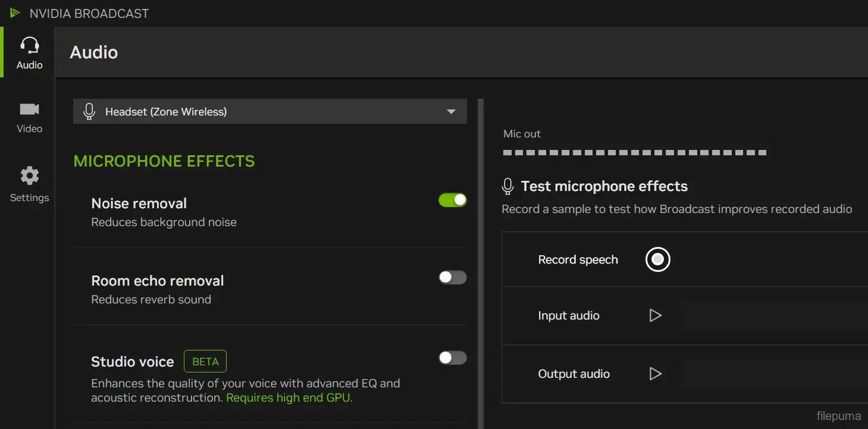Click 'Record a sample to test' description text
The width and height of the screenshot is (868, 429).
click(677, 209)
